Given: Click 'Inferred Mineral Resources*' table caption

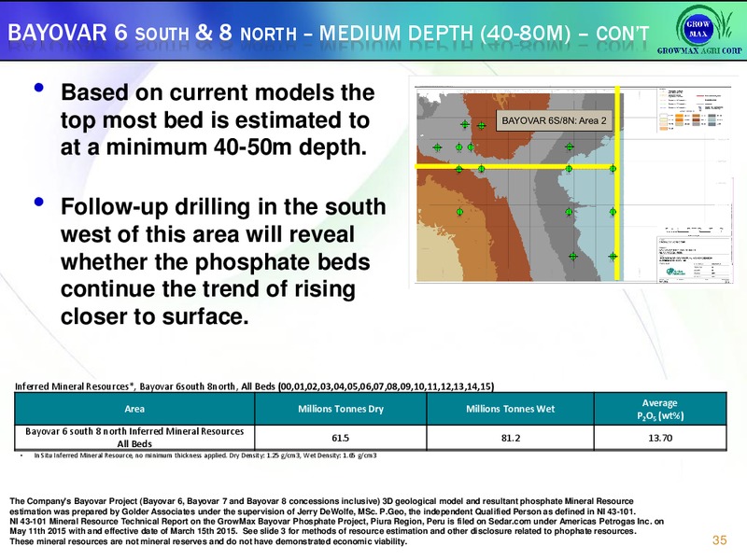Looking at the screenshot, I should click(x=254, y=386).
